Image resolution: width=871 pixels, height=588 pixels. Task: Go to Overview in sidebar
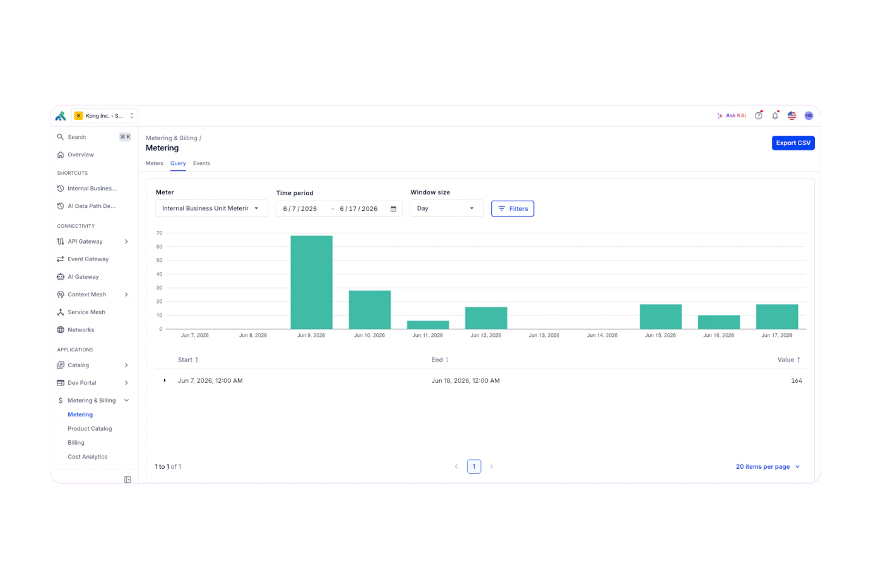(x=81, y=155)
